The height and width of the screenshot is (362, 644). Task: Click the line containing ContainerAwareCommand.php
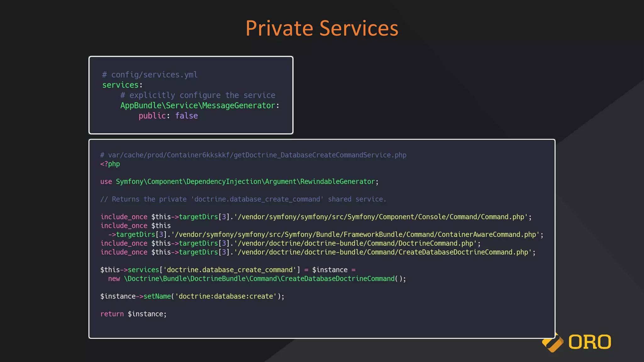point(326,234)
